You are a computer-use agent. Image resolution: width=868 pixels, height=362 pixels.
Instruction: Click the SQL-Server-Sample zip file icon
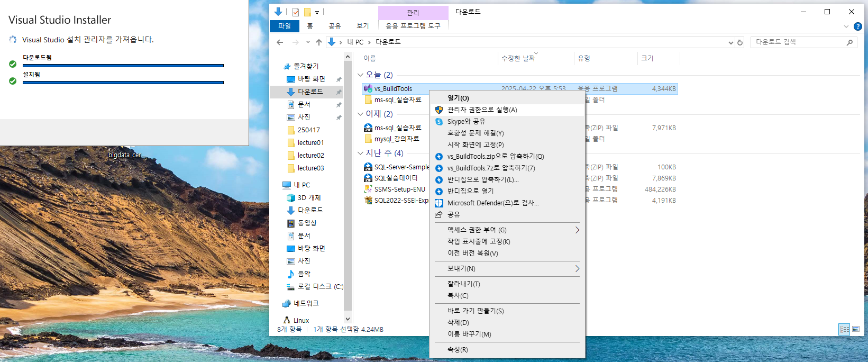[x=368, y=167]
